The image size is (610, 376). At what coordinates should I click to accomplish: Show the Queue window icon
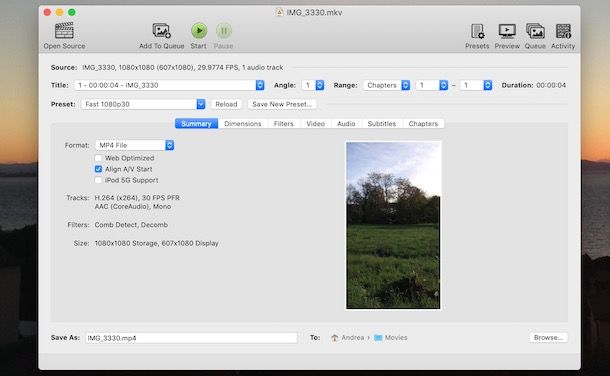(x=535, y=31)
